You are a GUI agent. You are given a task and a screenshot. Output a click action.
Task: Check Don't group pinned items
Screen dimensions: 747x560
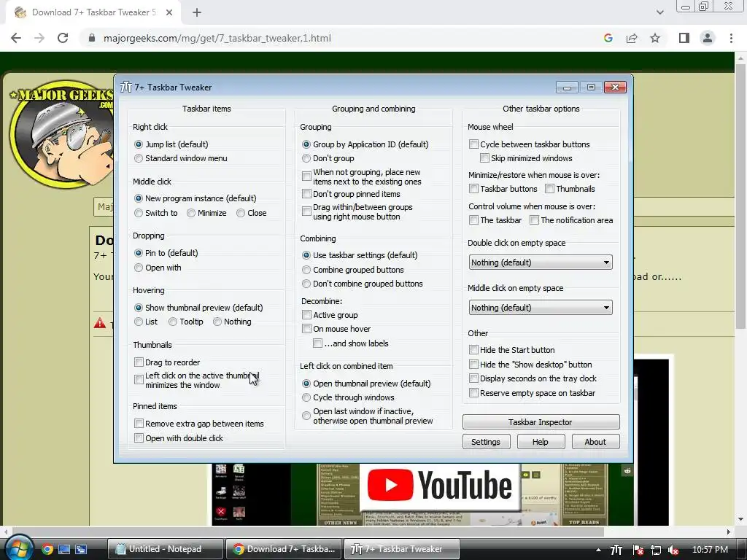point(306,194)
